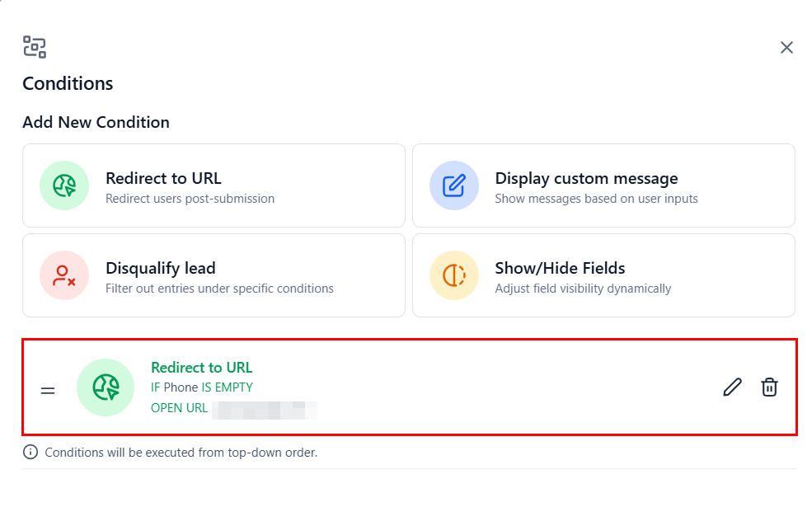This screenshot has width=812, height=507.
Task: Close the Conditions dialog
Action: coord(786,48)
